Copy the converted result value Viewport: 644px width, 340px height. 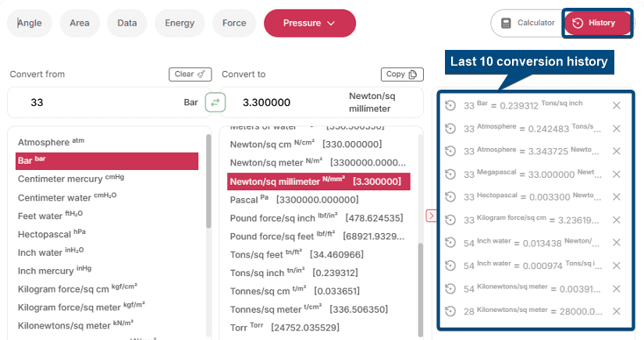pos(402,74)
